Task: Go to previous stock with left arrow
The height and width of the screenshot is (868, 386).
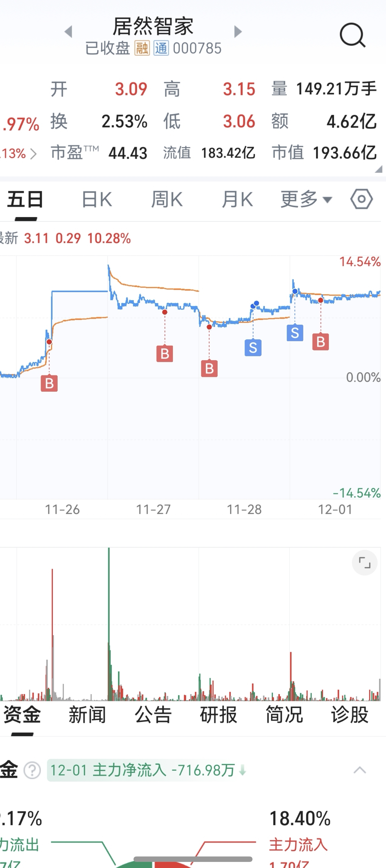Action: click(68, 32)
